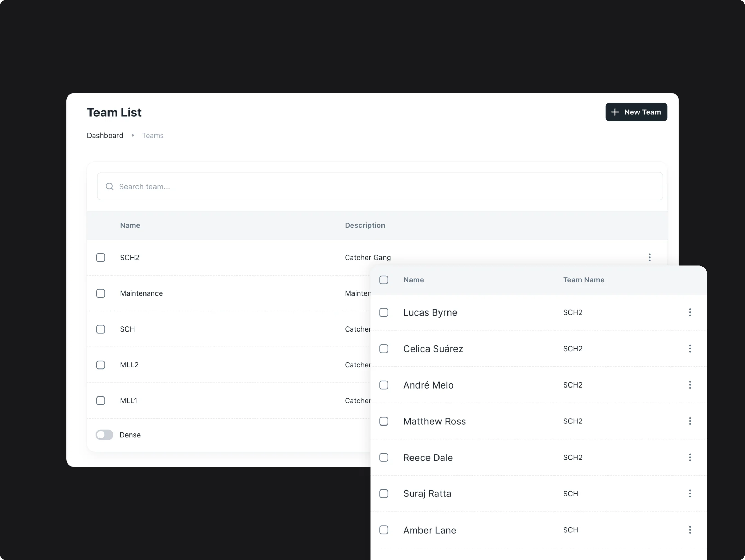Go to the Dashboard breadcrumb link
Viewport: 745px width, 560px height.
(x=105, y=136)
